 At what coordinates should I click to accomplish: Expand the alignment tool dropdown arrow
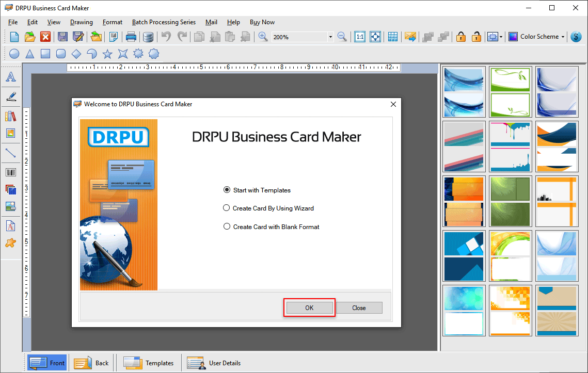(501, 37)
